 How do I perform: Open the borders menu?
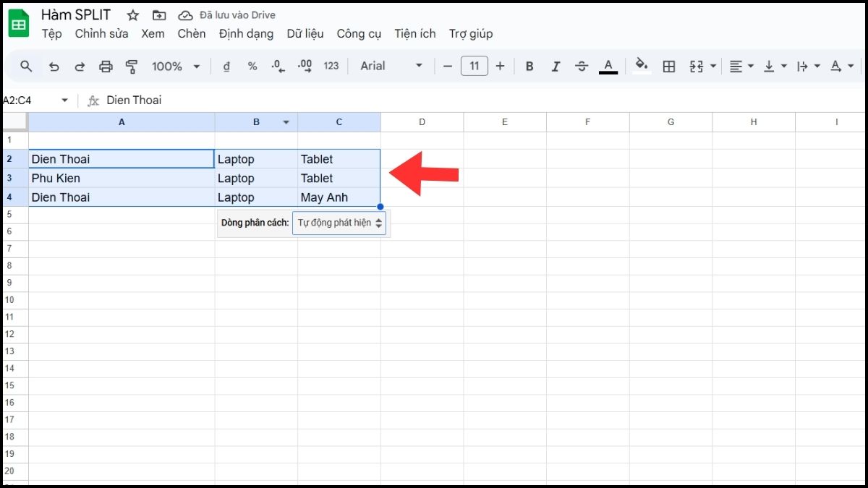(x=669, y=66)
